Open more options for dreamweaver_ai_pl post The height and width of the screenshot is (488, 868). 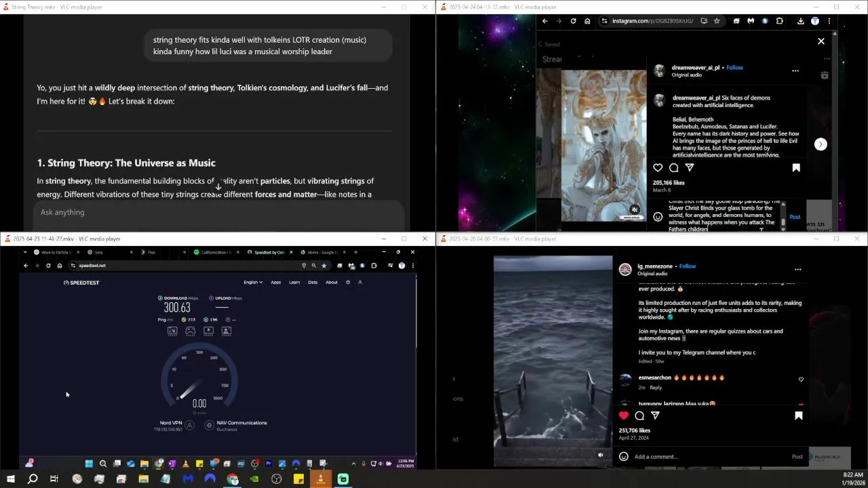pyautogui.click(x=795, y=70)
